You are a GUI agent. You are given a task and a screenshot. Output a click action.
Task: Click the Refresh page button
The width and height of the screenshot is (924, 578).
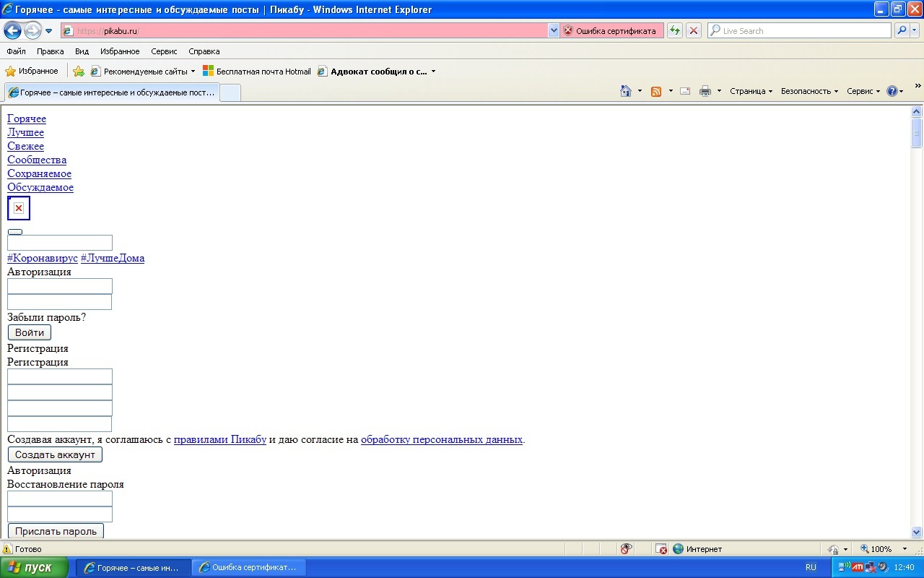coord(675,30)
